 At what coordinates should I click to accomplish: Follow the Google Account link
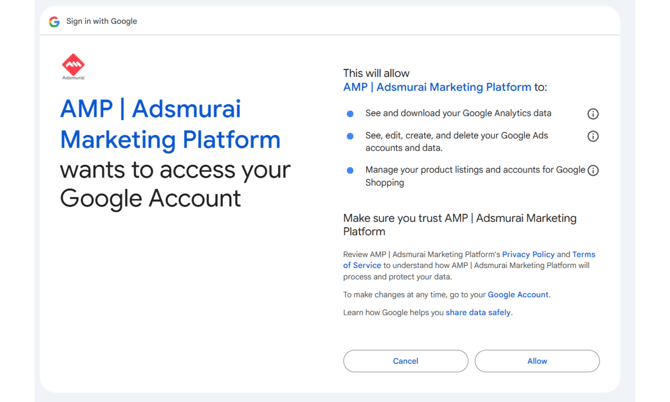coord(518,295)
